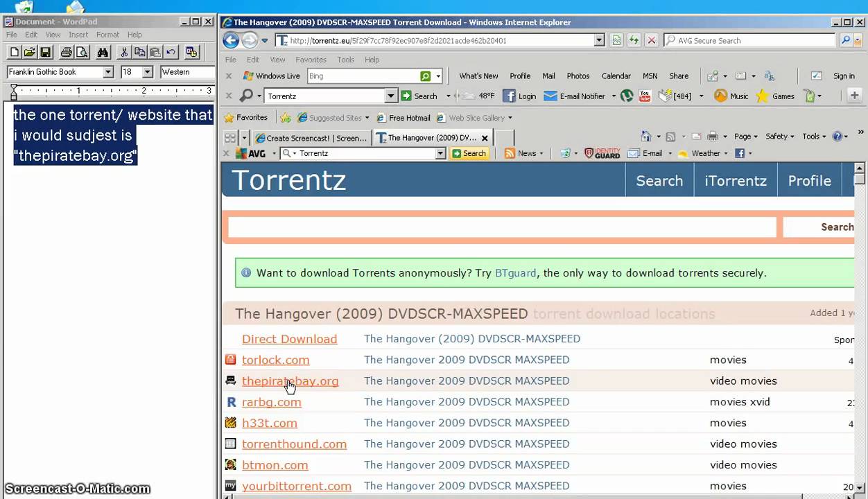Viewport: 868px width, 499px height.
Task: Expand the address bar URL dropdown
Action: point(599,40)
